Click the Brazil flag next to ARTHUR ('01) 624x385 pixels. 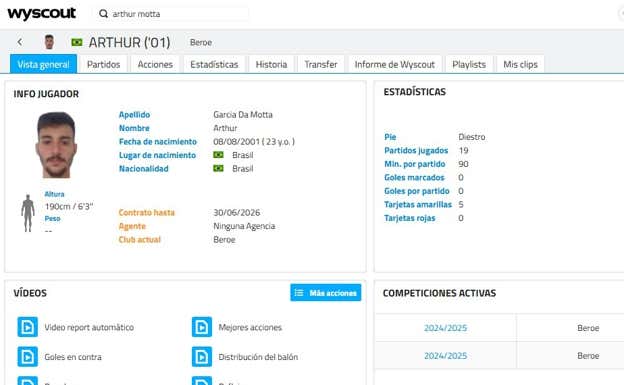pyautogui.click(x=77, y=42)
